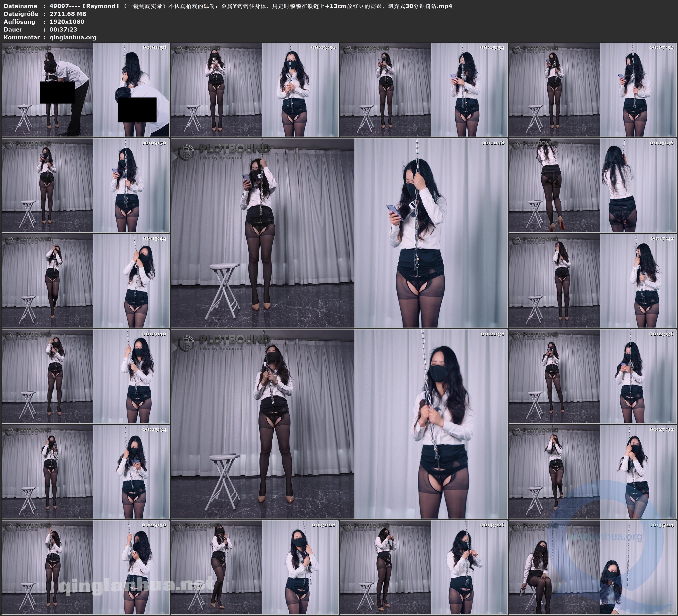The width and height of the screenshot is (678, 616).
Task: Open the thumbnail timestamped 00:05:54
Action: point(424,90)
